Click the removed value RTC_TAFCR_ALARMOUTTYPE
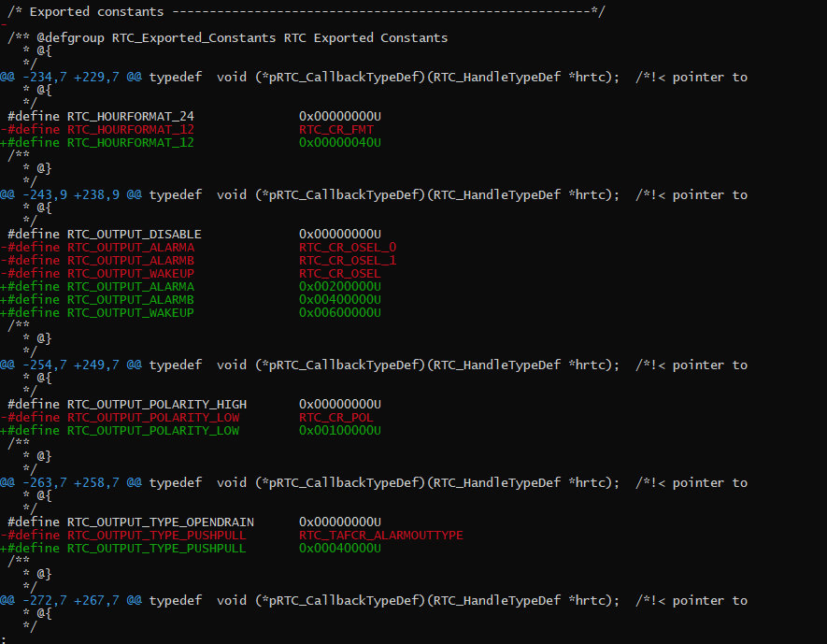This screenshot has height=644, width=827. pos(381,535)
